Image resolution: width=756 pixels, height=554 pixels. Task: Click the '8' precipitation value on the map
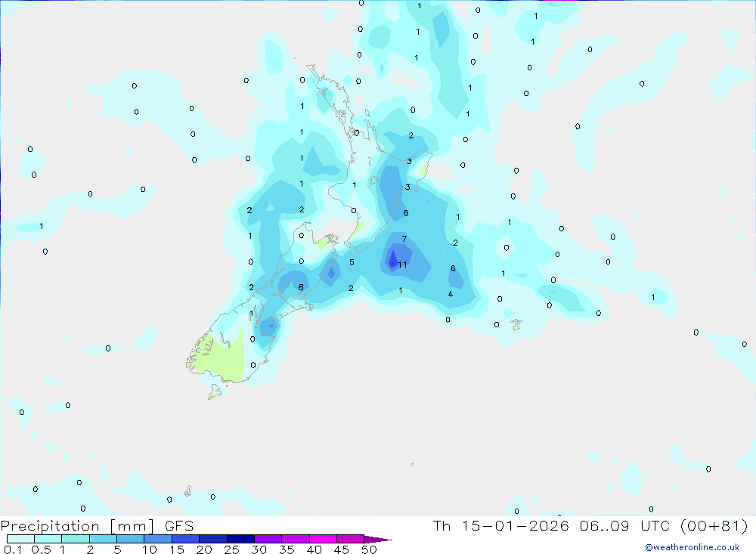(301, 287)
